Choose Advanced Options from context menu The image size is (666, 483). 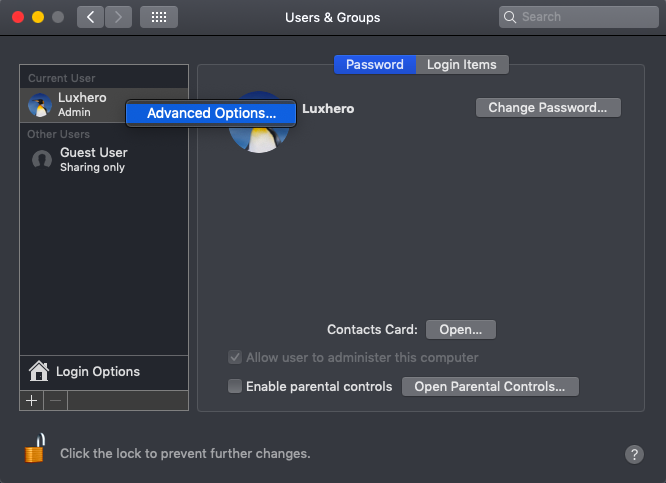211,113
